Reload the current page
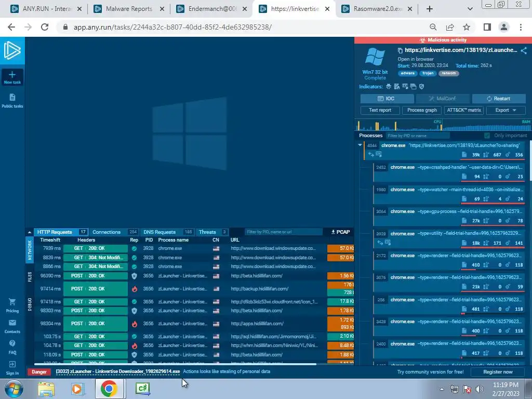 pyautogui.click(x=45, y=27)
